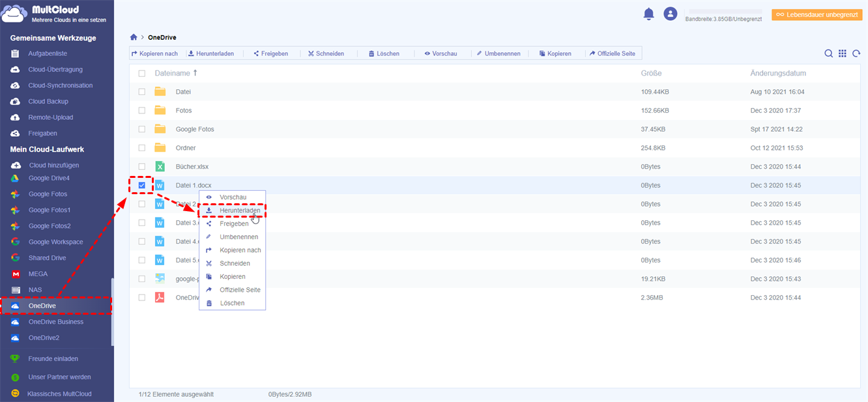Check the Ordner folder checkbox
The width and height of the screenshot is (868, 402).
(142, 148)
